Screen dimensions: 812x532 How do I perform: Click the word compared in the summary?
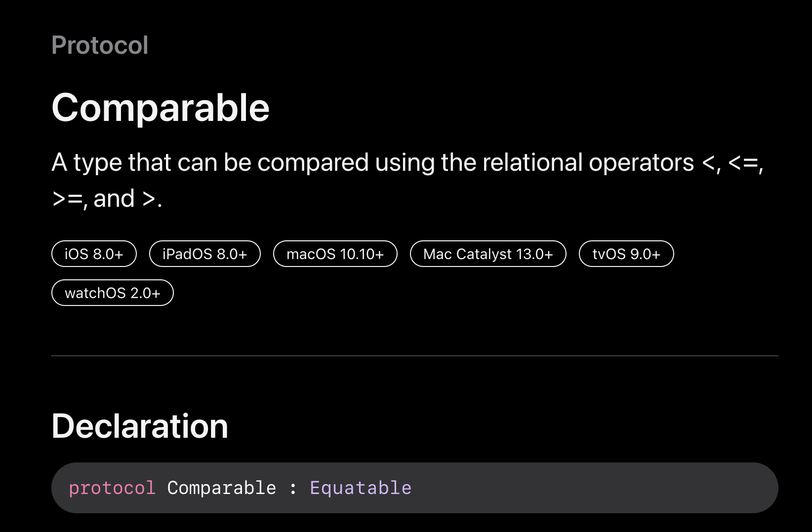(313, 163)
